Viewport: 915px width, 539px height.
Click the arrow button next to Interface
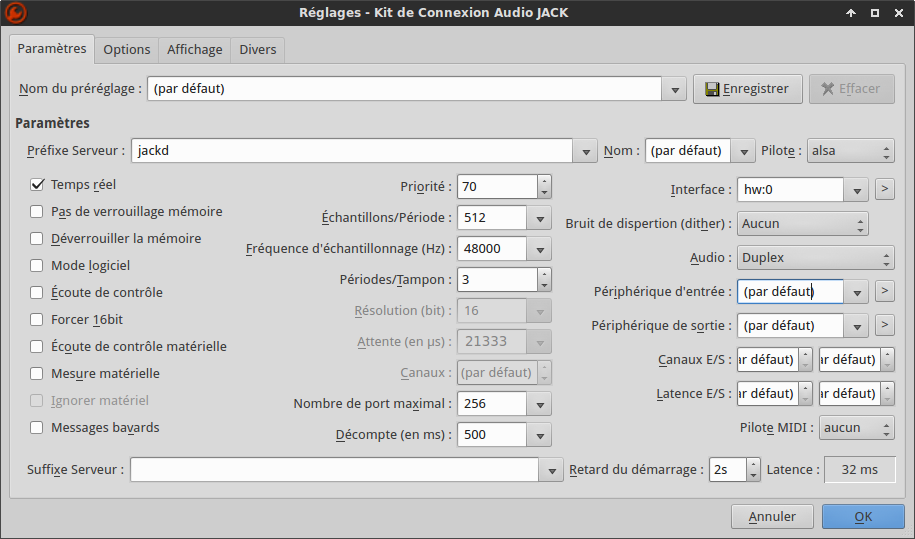(x=884, y=189)
